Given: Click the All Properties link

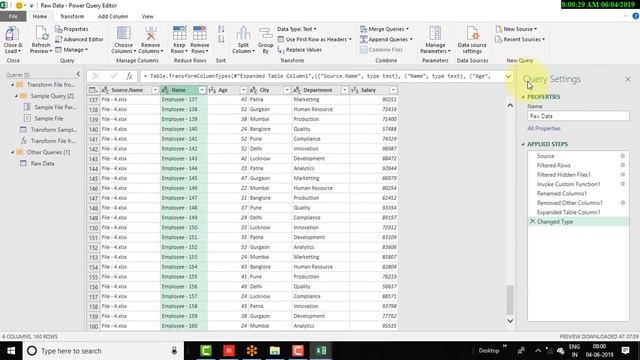Looking at the screenshot, I should click(x=544, y=128).
